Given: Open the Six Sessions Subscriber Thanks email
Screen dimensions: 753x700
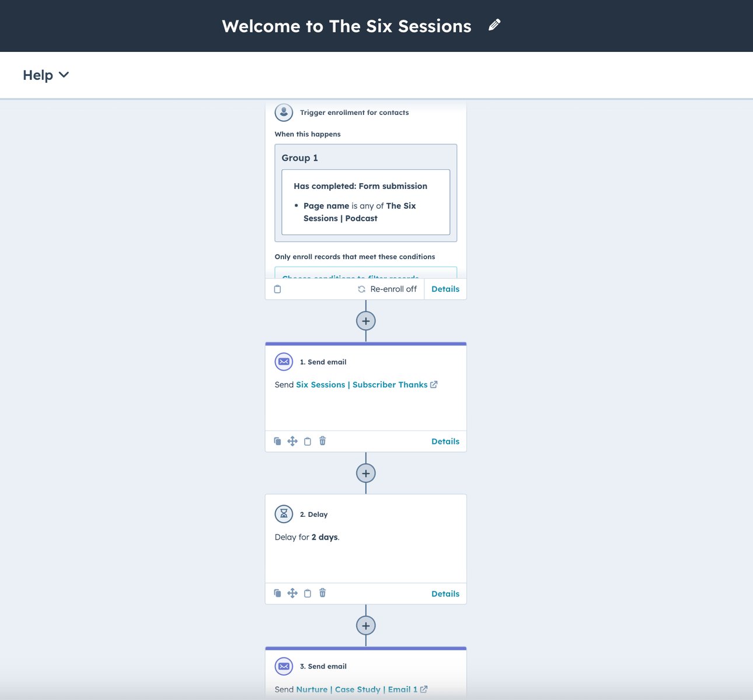Looking at the screenshot, I should 362,384.
